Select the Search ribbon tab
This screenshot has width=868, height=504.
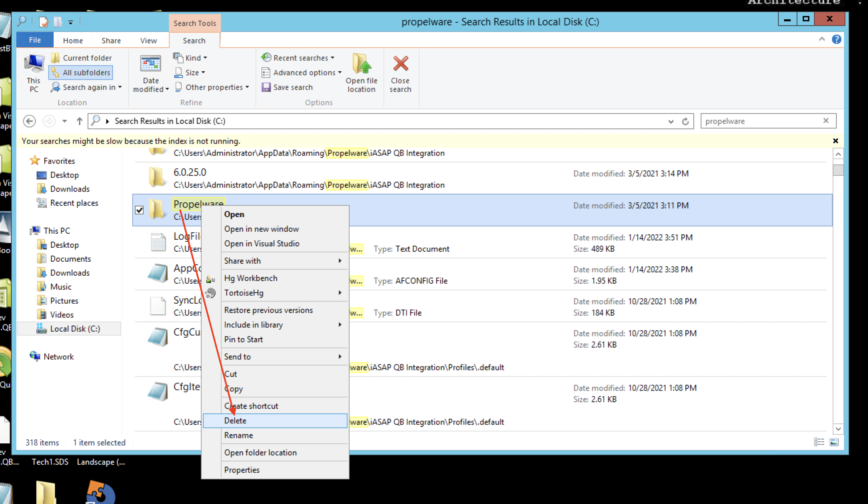(194, 41)
